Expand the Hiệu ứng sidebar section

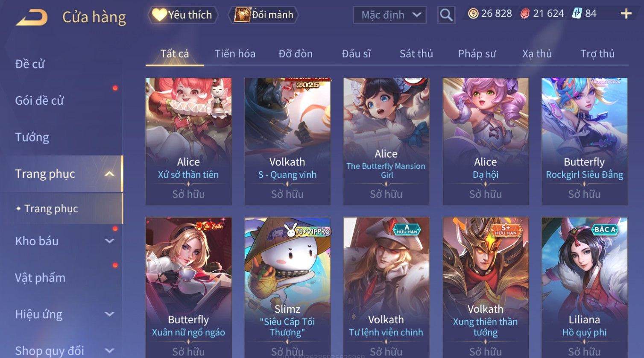click(x=110, y=314)
